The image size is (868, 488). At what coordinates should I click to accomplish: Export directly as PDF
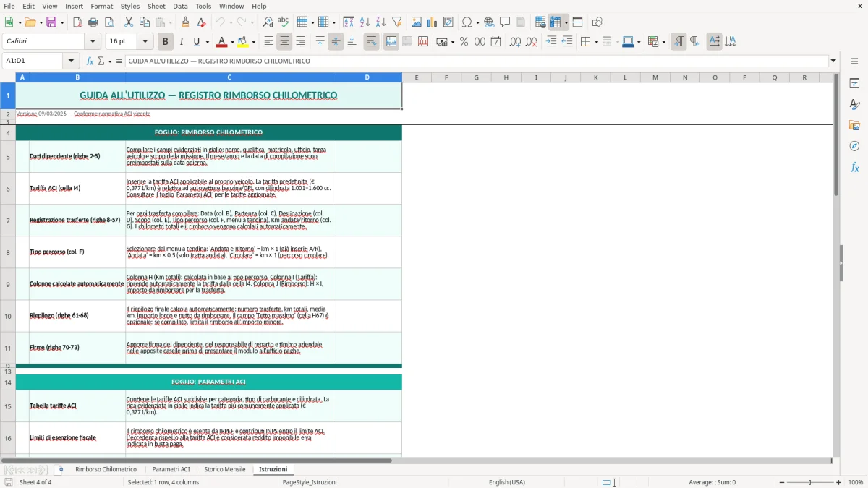click(77, 22)
